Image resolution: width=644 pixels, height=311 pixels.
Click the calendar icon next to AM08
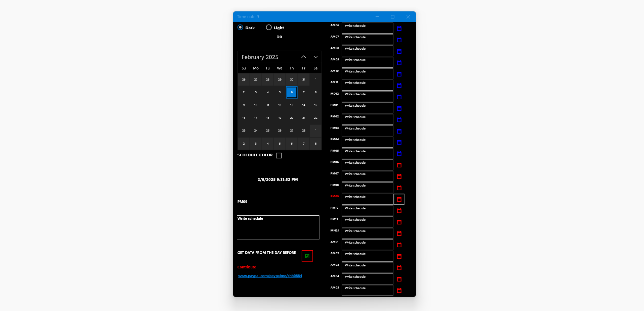click(x=399, y=51)
